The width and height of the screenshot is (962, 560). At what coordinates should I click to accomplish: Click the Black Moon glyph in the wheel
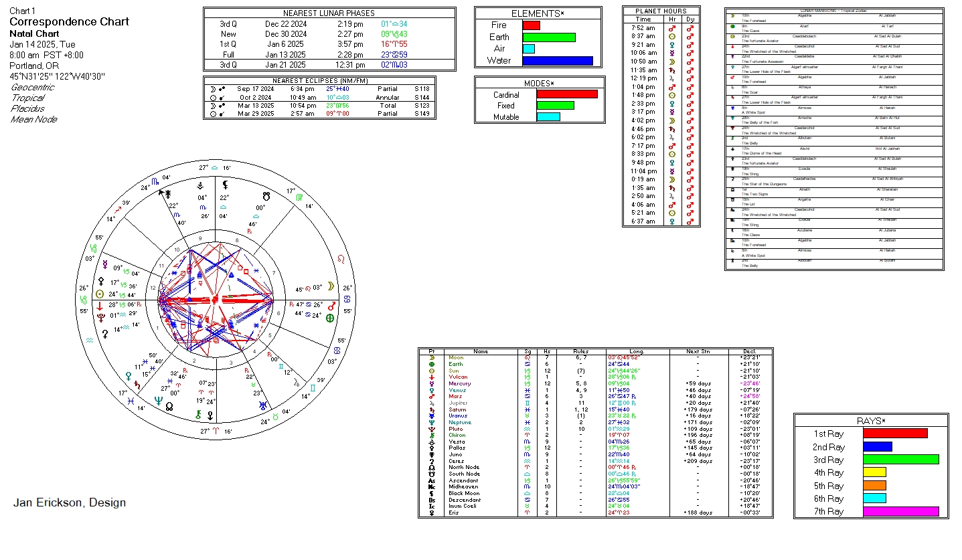(226, 184)
